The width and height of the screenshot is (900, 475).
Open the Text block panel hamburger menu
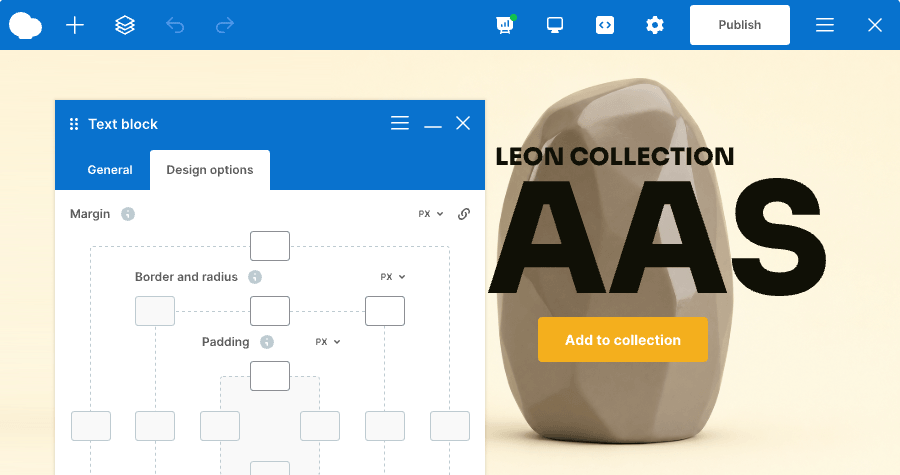click(400, 123)
